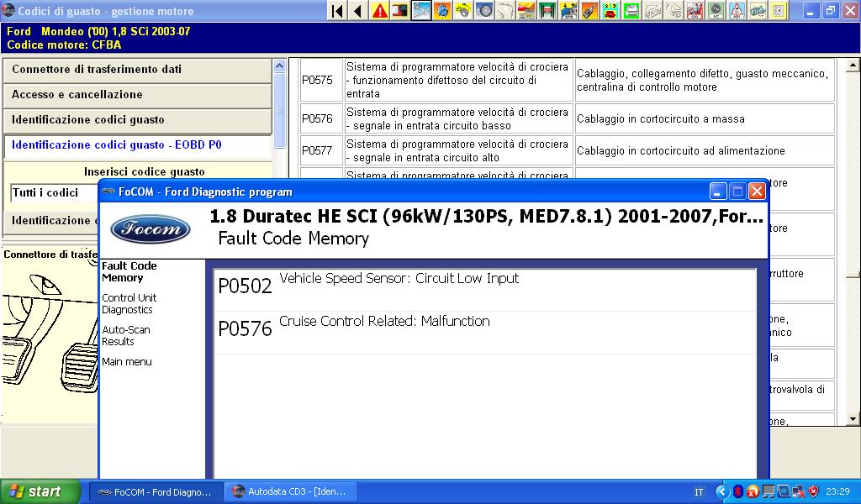Click Autodata table scrollbar up arrow
Screen dimensions: 861x504
tap(853, 66)
